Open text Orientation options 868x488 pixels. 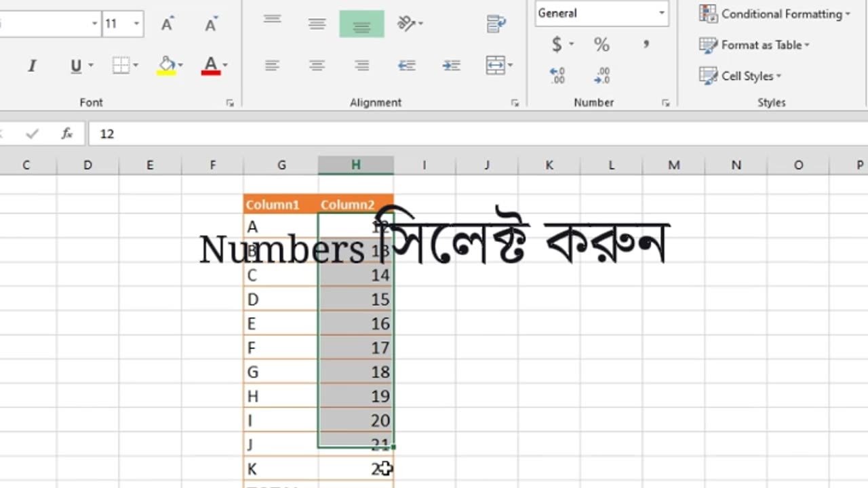tap(410, 24)
